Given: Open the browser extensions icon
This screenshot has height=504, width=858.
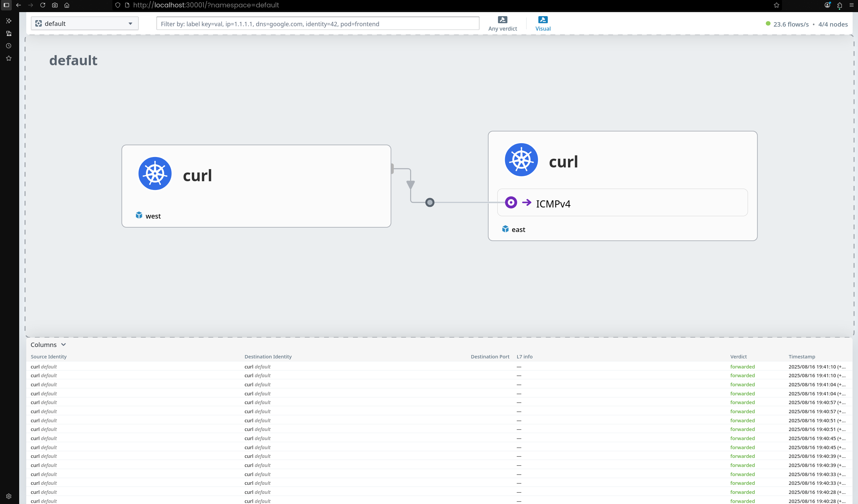Looking at the screenshot, I should pos(839,5).
